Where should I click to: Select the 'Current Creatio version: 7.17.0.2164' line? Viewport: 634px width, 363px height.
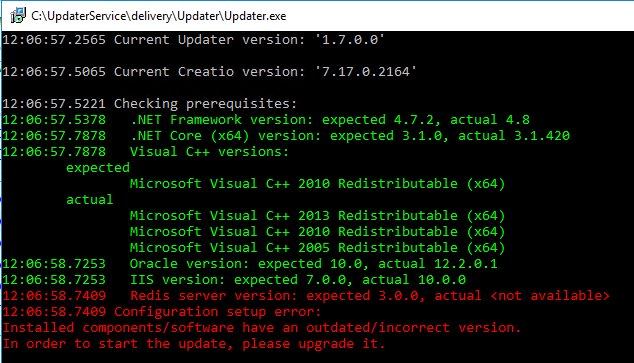coord(209,72)
